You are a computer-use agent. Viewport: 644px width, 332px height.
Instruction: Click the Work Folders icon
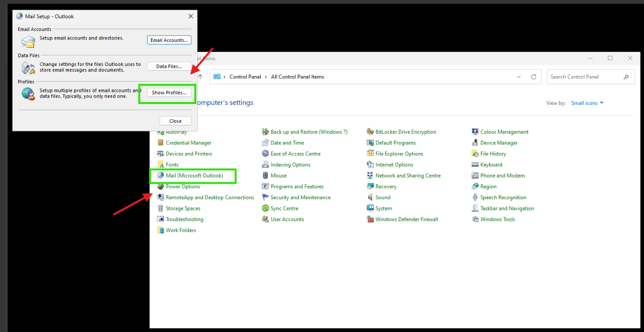[x=161, y=230]
